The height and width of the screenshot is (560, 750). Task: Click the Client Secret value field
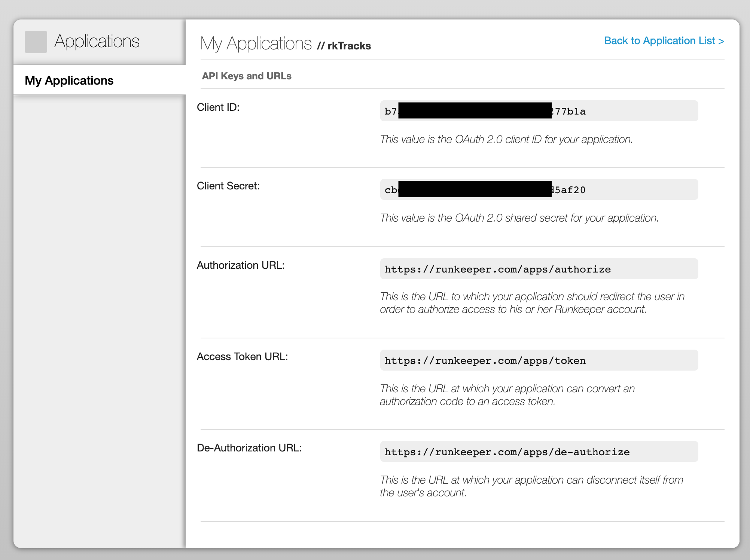(x=539, y=189)
